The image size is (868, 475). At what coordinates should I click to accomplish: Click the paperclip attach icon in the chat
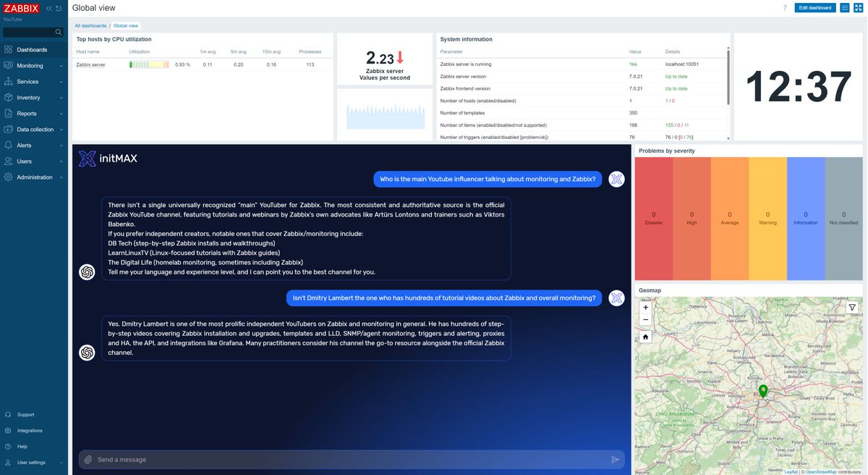click(88, 459)
